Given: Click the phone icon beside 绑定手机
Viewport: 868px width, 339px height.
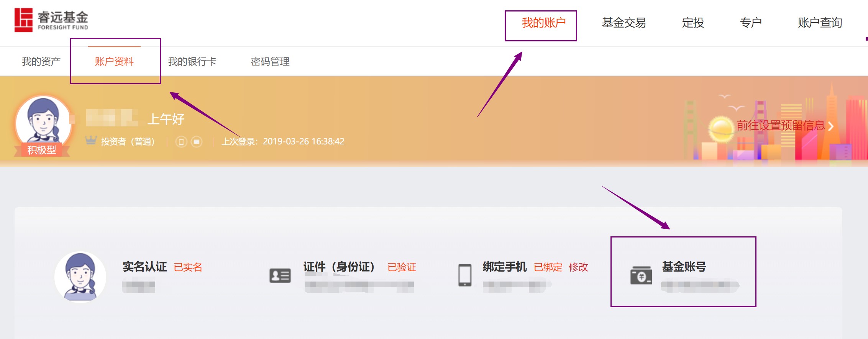Looking at the screenshot, I should click(x=465, y=275).
